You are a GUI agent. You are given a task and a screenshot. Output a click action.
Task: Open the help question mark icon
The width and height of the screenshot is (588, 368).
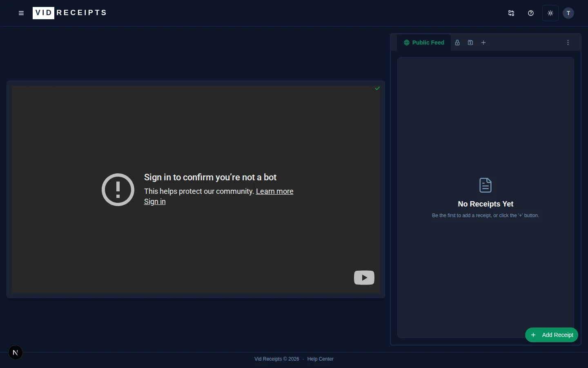tap(530, 13)
